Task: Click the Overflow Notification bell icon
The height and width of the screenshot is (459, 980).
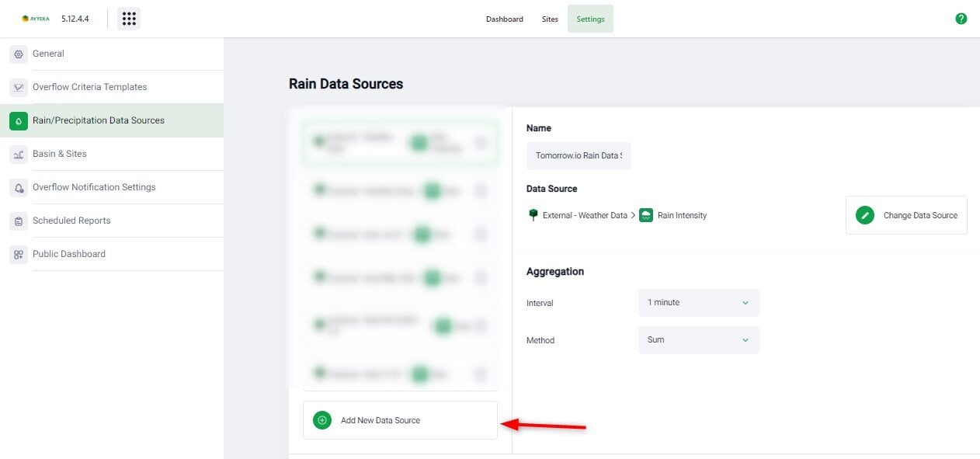Action: pyautogui.click(x=19, y=188)
